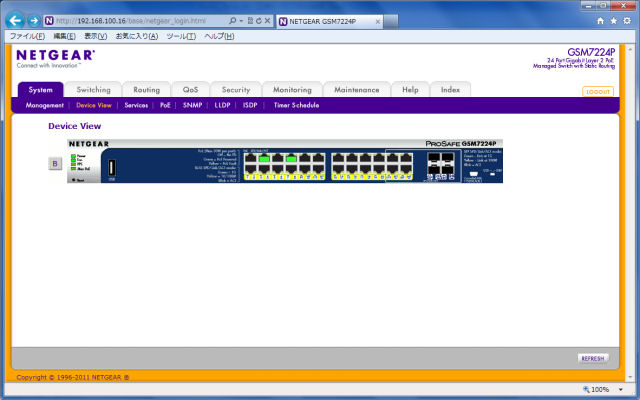Click the LOGOUT button

pos(598,92)
